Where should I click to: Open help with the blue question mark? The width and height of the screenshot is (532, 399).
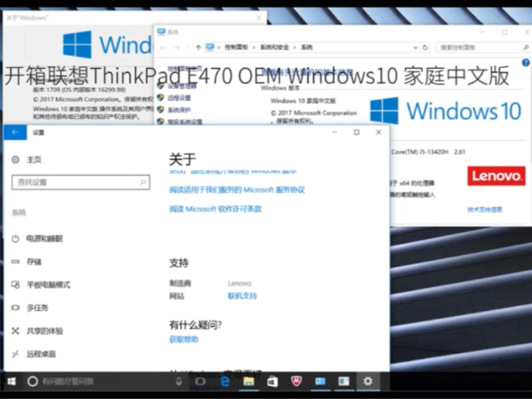click(526, 63)
